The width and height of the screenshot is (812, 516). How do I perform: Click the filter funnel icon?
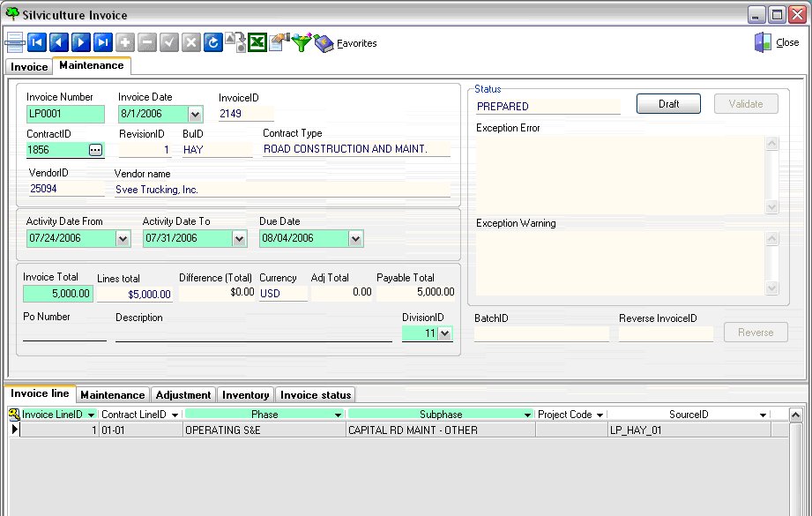[x=302, y=42]
